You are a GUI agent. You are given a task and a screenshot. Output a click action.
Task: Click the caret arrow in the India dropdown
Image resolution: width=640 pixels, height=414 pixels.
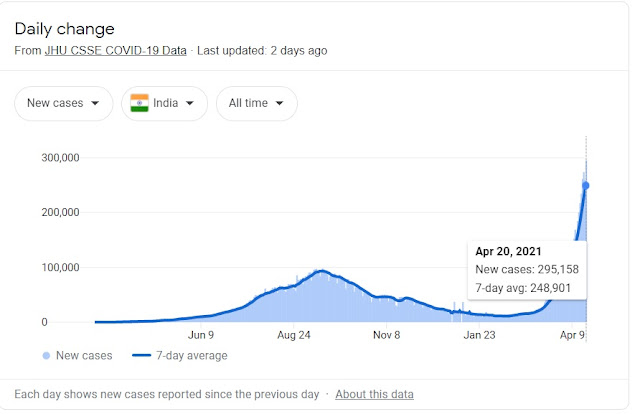(190, 103)
